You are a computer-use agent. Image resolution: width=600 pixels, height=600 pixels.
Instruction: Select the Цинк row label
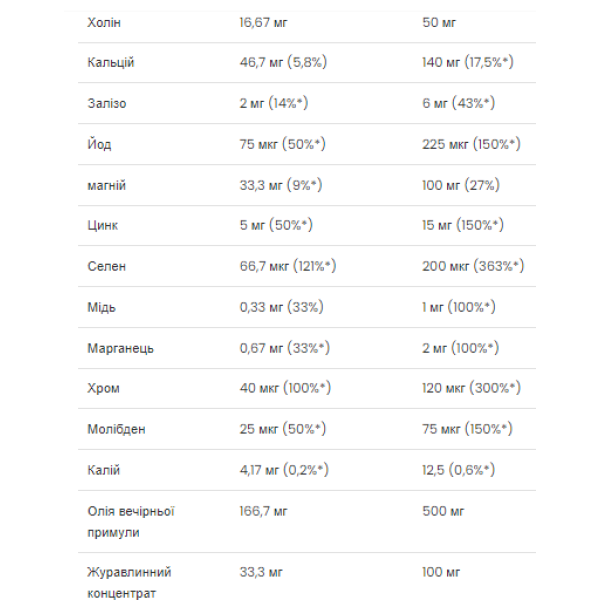104,226
